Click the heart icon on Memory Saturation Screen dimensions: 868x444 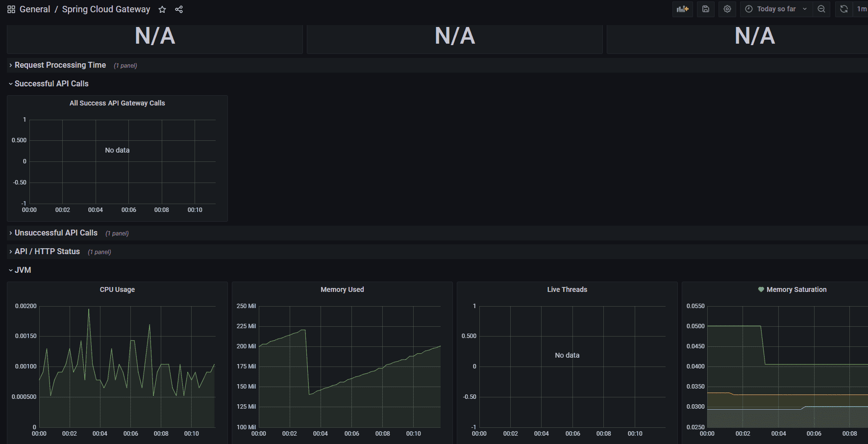[x=761, y=289]
